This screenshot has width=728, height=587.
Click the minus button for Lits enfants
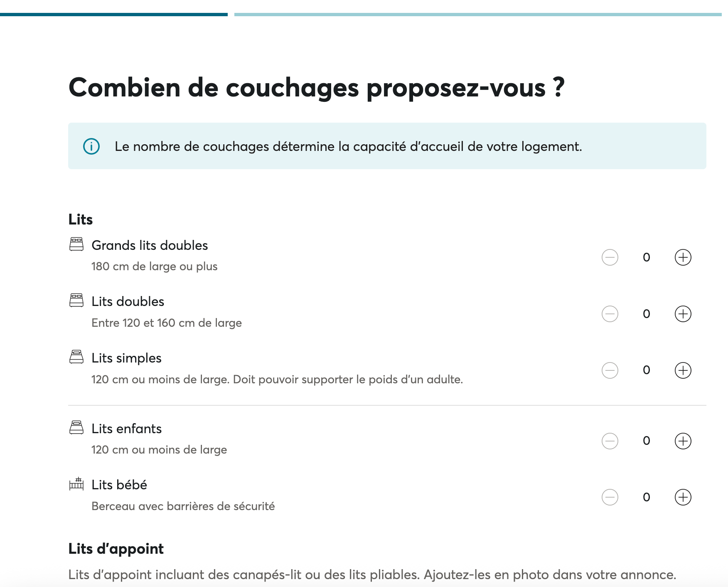(610, 441)
